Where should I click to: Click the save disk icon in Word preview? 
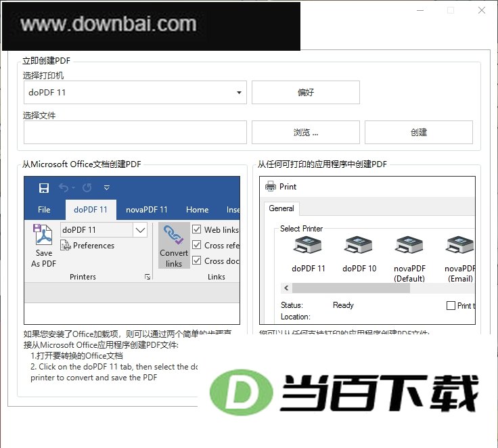[x=44, y=187]
